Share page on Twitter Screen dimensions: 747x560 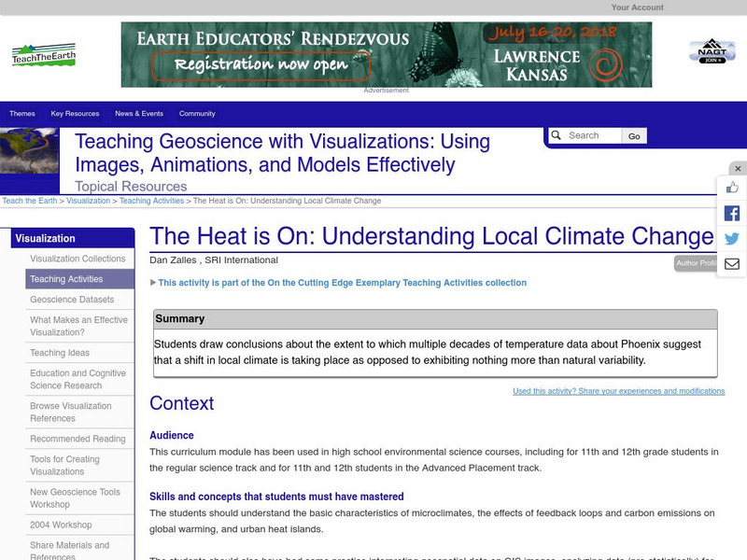(x=732, y=238)
